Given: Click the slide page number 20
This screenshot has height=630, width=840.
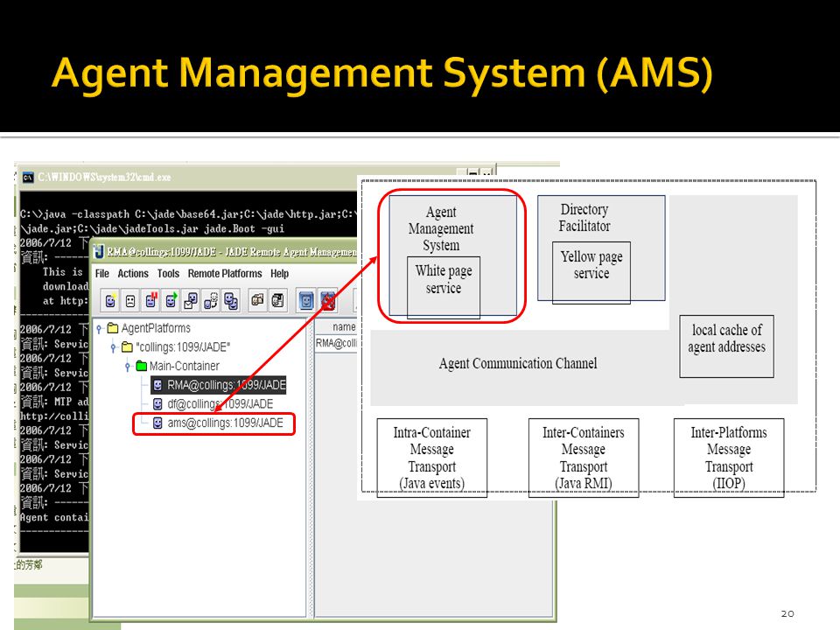Looking at the screenshot, I should (787, 613).
